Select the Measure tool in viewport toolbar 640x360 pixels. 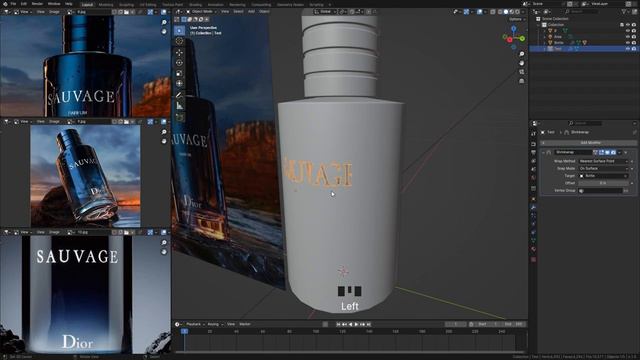click(179, 106)
